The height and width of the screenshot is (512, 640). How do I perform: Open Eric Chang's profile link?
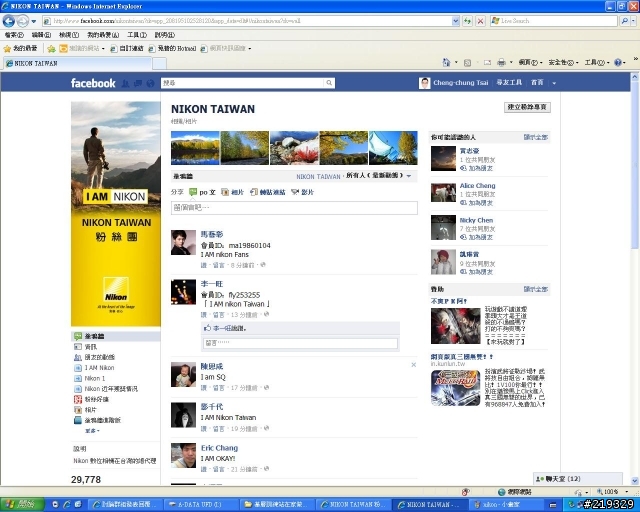click(219, 448)
